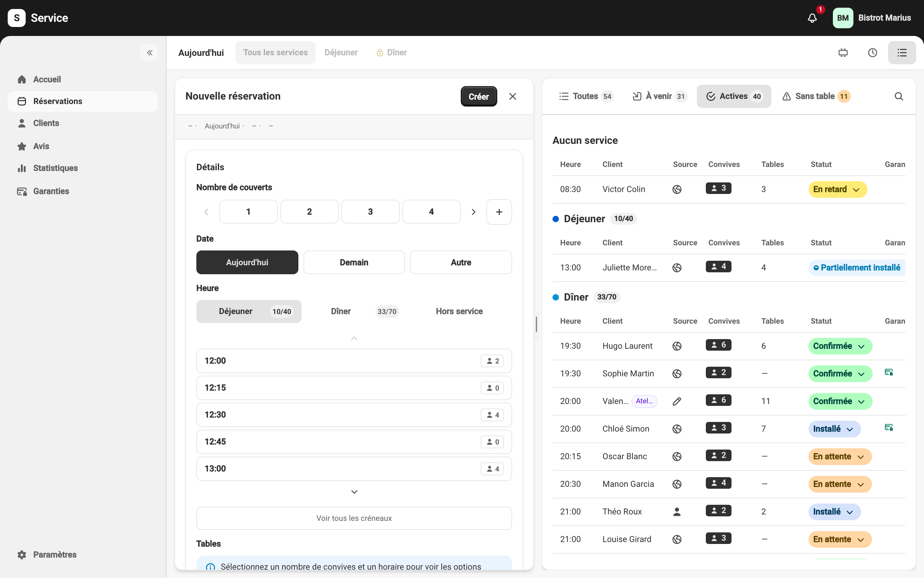Select the Dîner 33/70 service for the time
924x578 pixels.
click(354, 311)
